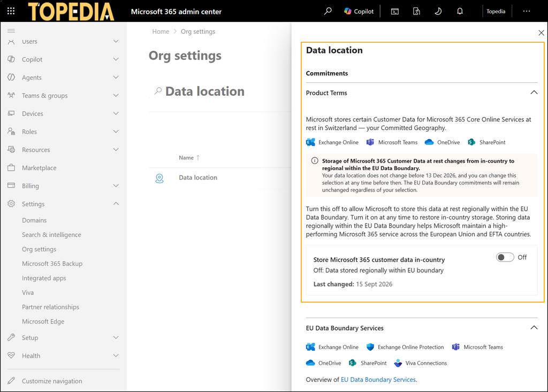This screenshot has height=392, width=548.
Task: Expand the Copilot navigation chevron
Action: pyautogui.click(x=116, y=59)
